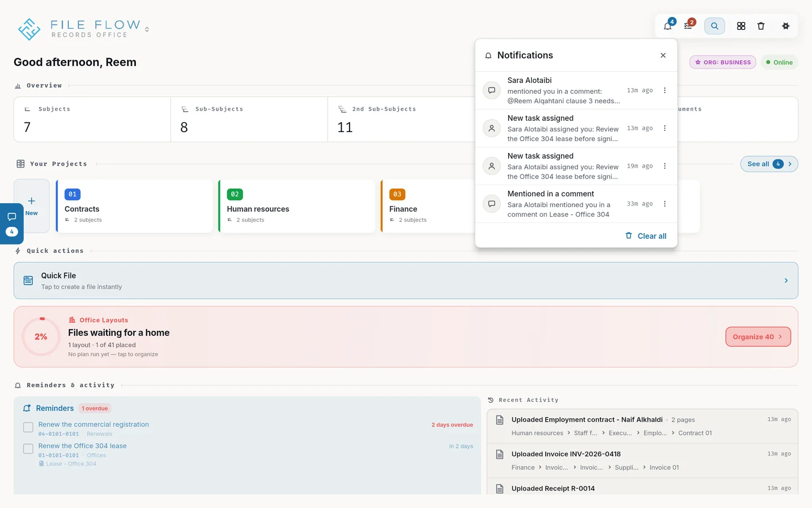
Task: Click the floating chat bubble widget
Action: click(x=12, y=224)
